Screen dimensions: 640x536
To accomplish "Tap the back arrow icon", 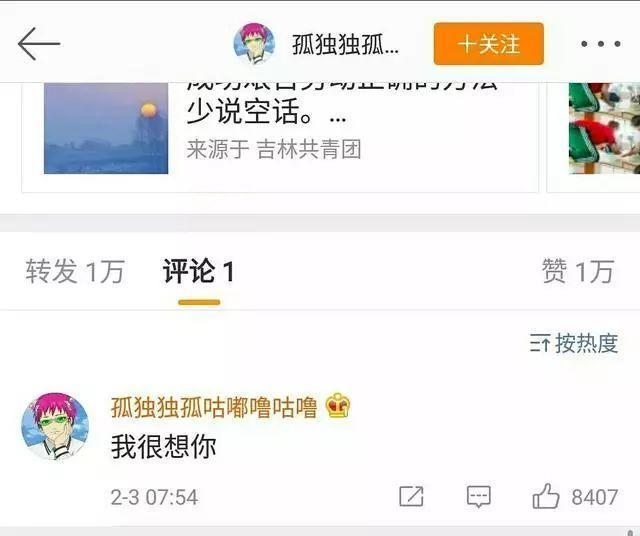I will (x=39, y=44).
